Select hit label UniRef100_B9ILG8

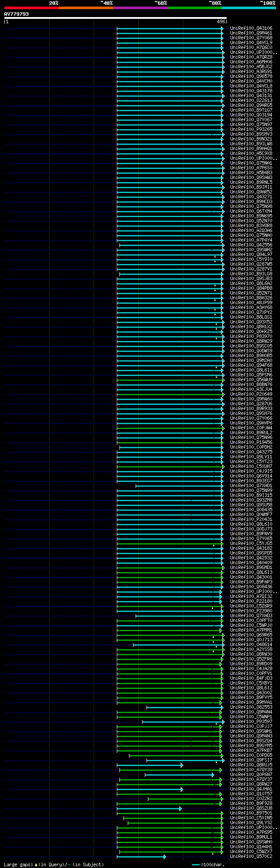point(251,274)
